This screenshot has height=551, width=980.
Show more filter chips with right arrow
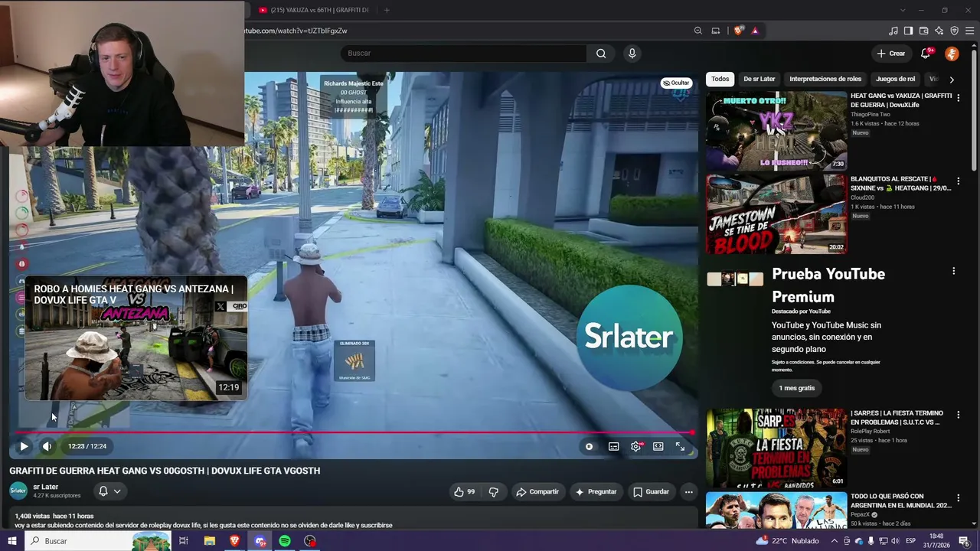(952, 80)
